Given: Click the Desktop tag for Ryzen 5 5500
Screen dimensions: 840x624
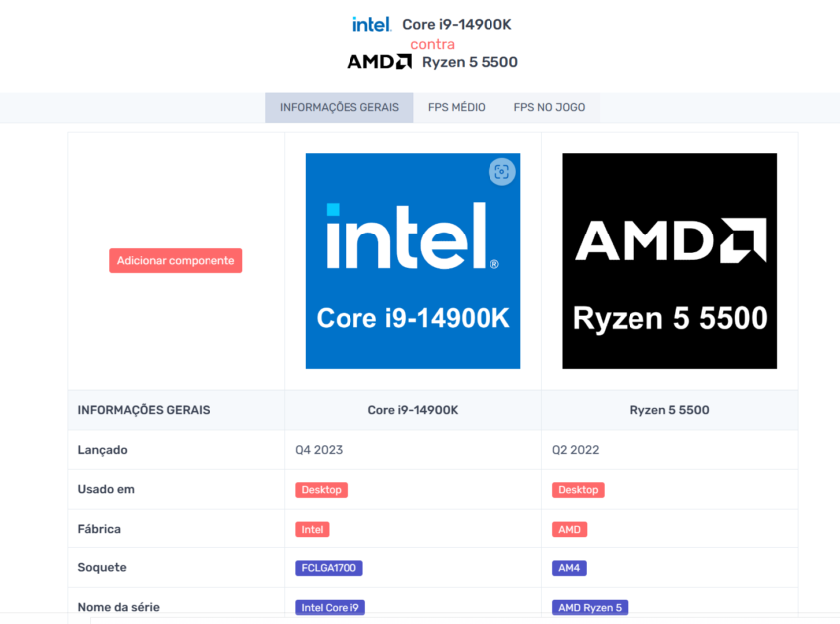Looking at the screenshot, I should pos(578,490).
